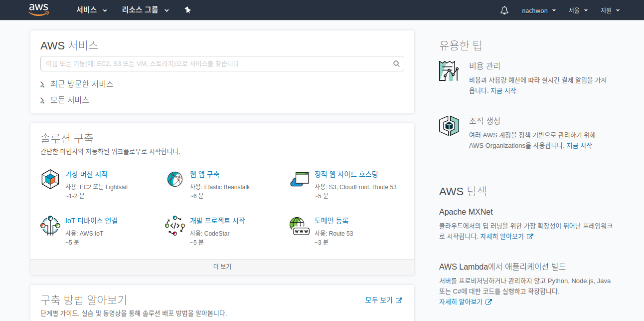Viewport: 644px width, 321px height.
Task: Open the nachwon account menu
Action: (x=539, y=10)
